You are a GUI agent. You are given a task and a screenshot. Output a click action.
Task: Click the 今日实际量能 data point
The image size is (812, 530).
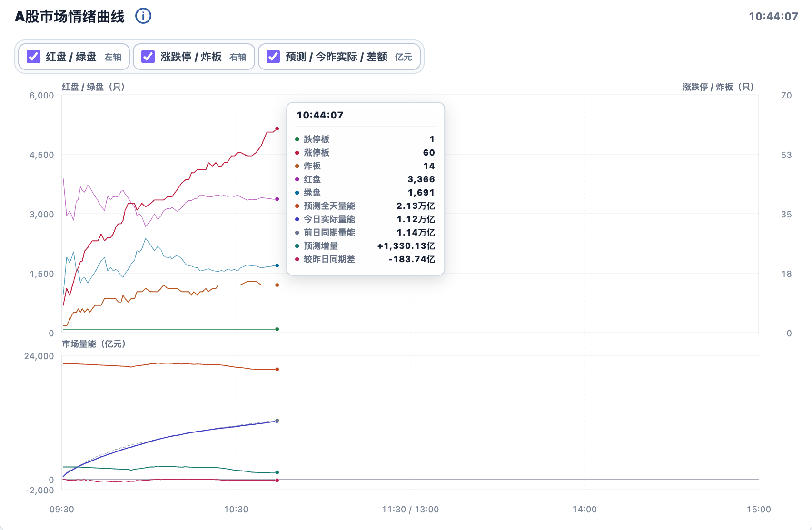tap(277, 421)
